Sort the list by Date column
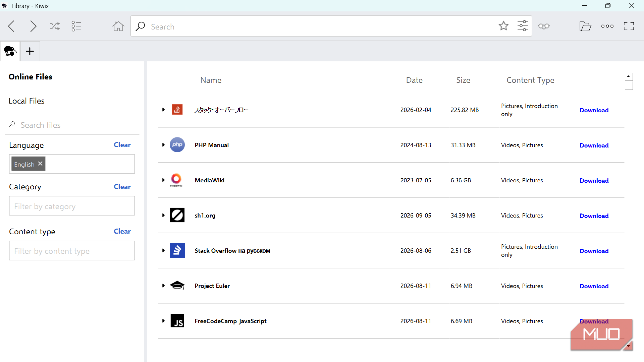 click(414, 80)
